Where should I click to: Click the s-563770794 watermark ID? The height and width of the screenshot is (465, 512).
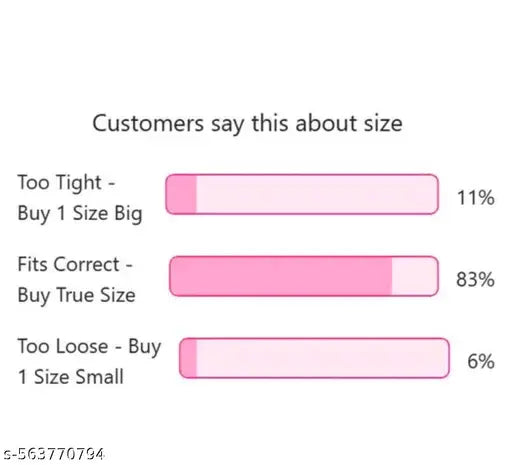pos(53,454)
